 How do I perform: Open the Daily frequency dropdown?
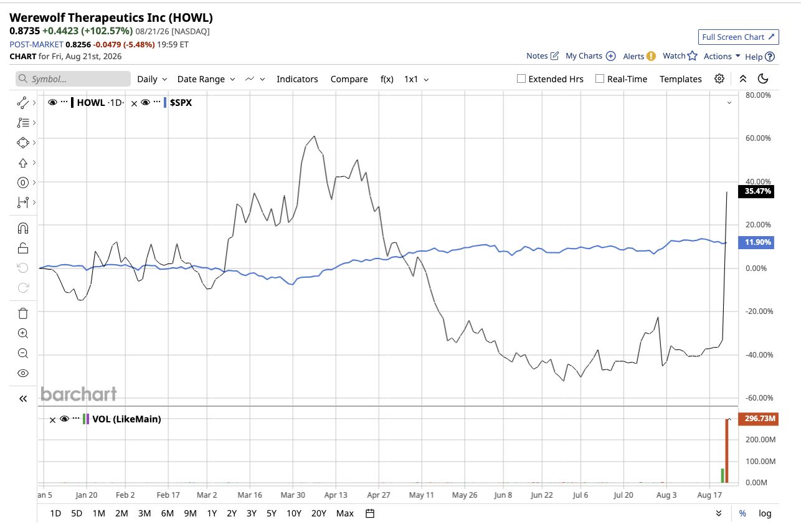point(153,79)
